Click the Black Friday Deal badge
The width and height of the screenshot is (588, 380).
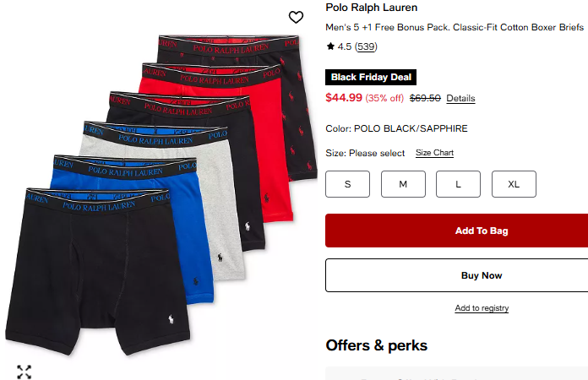[x=371, y=77]
